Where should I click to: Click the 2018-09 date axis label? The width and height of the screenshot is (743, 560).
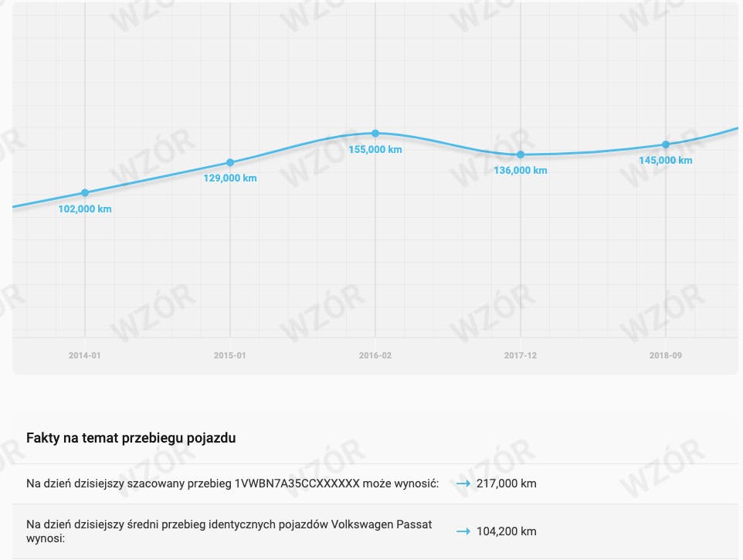666,356
